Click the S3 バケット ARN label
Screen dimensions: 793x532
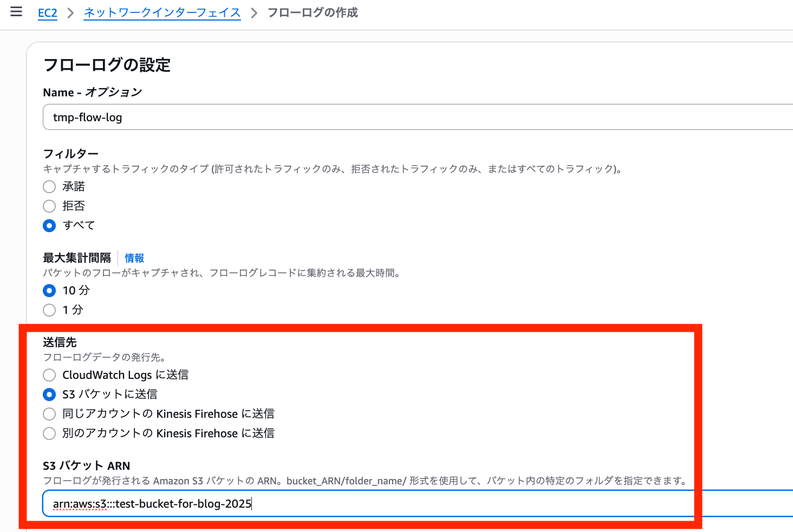click(x=87, y=465)
